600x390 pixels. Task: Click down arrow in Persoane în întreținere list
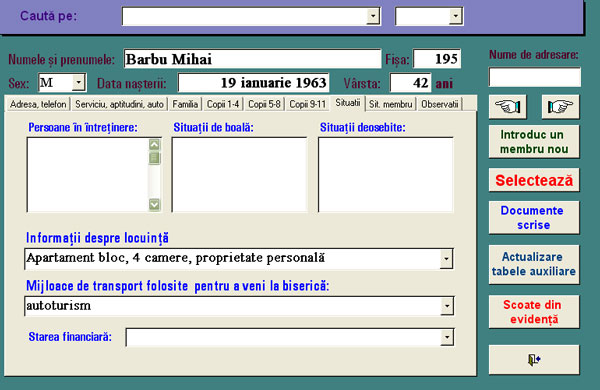tap(154, 204)
